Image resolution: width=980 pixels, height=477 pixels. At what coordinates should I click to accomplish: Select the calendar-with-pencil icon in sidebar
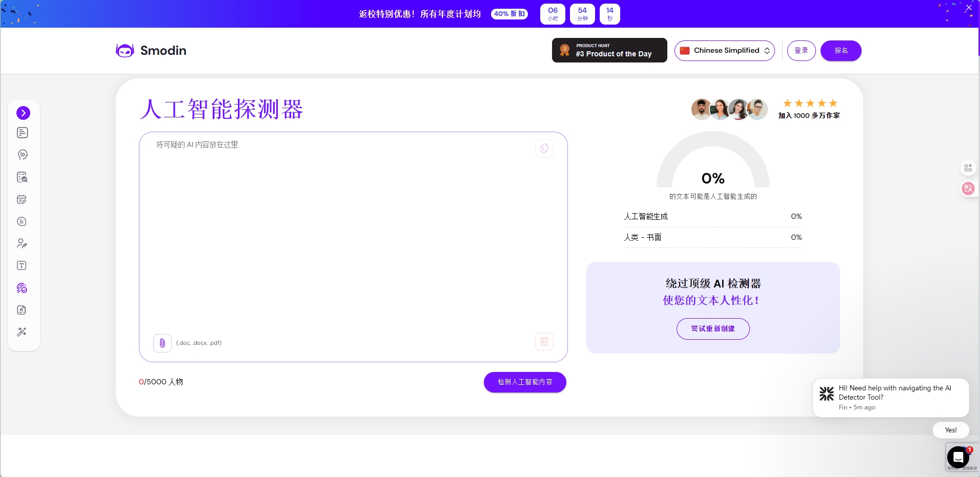[22, 199]
